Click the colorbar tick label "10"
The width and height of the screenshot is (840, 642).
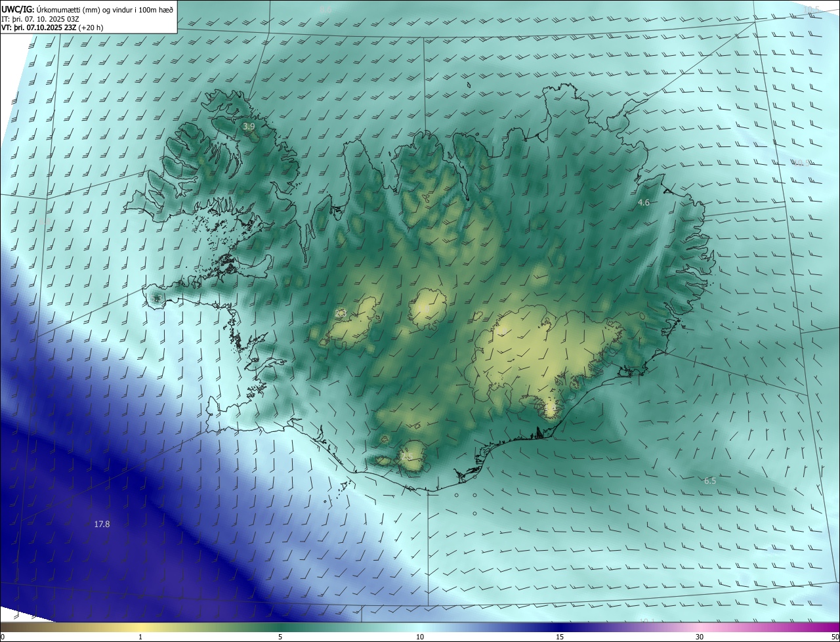(x=420, y=637)
